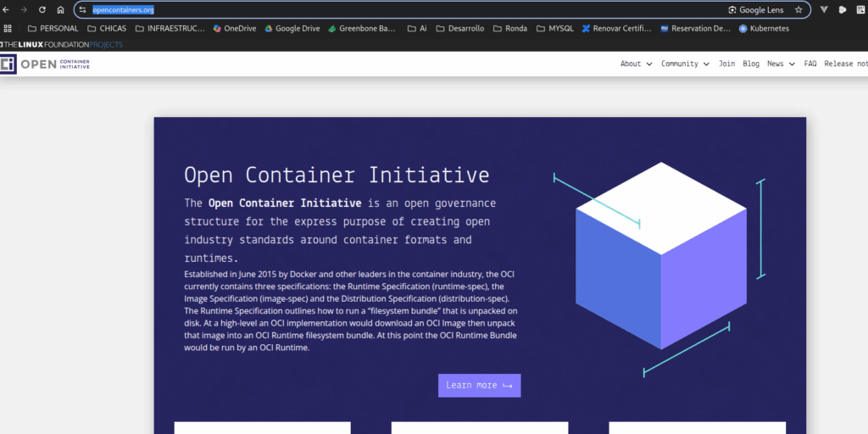
Task: Open the apps grid in bookmarks bar
Action: coord(8,28)
